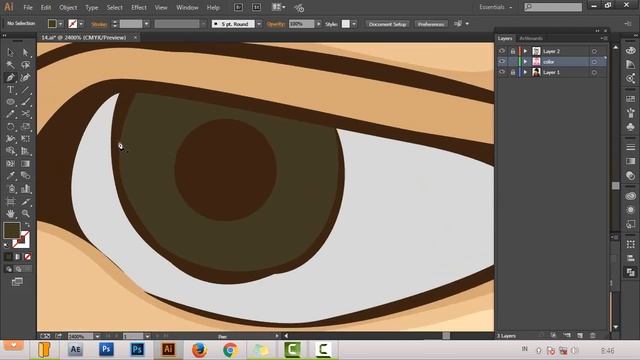The image size is (640, 360).
Task: Click the Stroke label link
Action: pos(99,24)
